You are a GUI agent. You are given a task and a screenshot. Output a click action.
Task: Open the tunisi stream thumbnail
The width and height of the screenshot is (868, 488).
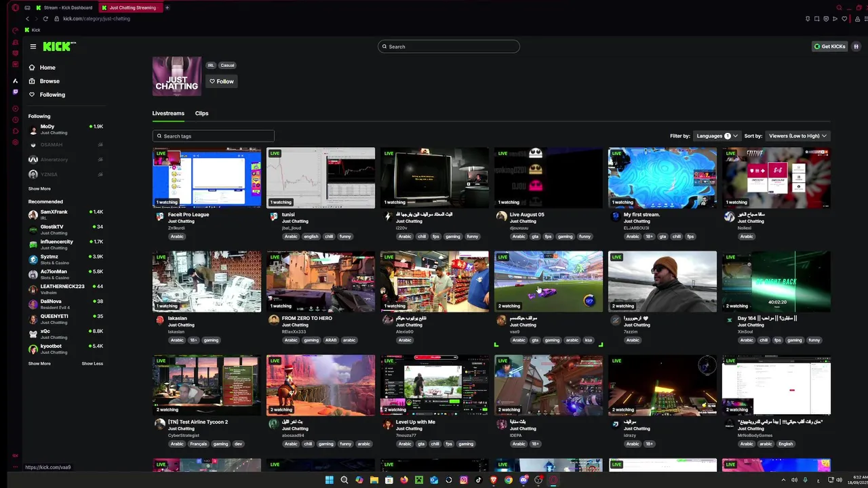point(321,178)
